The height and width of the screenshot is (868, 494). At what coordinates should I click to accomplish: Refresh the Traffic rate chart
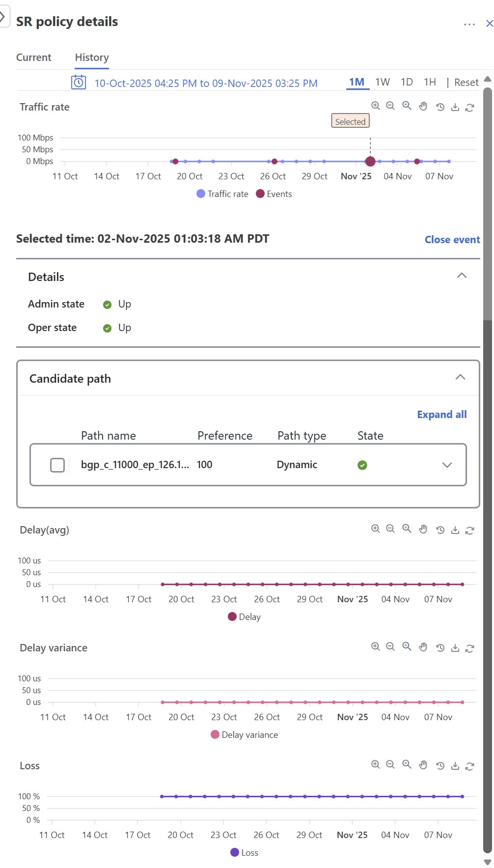pos(469,108)
